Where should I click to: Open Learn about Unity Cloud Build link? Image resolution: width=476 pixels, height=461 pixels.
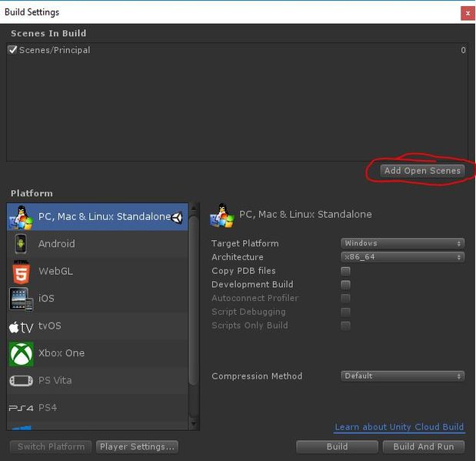coord(399,427)
